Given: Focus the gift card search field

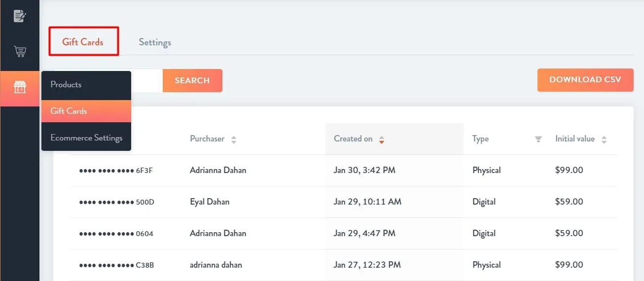Looking at the screenshot, I should [x=146, y=80].
